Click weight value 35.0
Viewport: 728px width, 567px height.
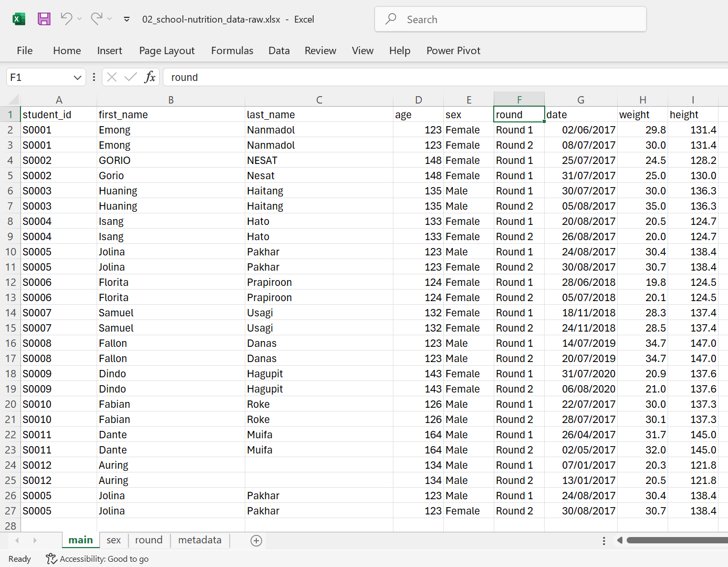pos(642,206)
